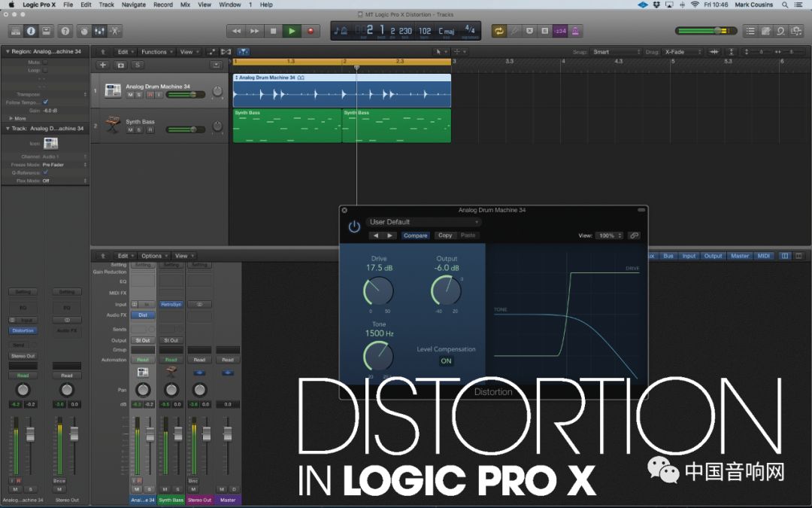
Task: Go to previous preset with left arrow
Action: pyautogui.click(x=376, y=236)
